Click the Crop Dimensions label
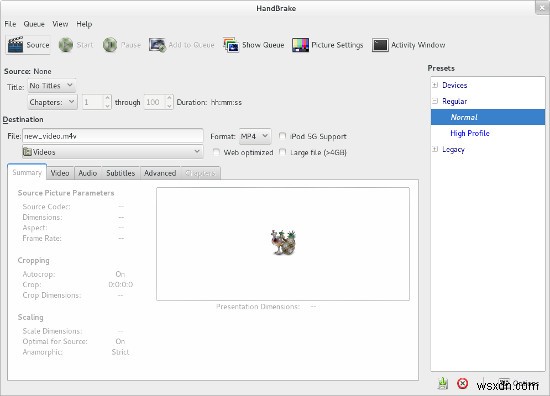This screenshot has height=396, width=550. pos(52,295)
